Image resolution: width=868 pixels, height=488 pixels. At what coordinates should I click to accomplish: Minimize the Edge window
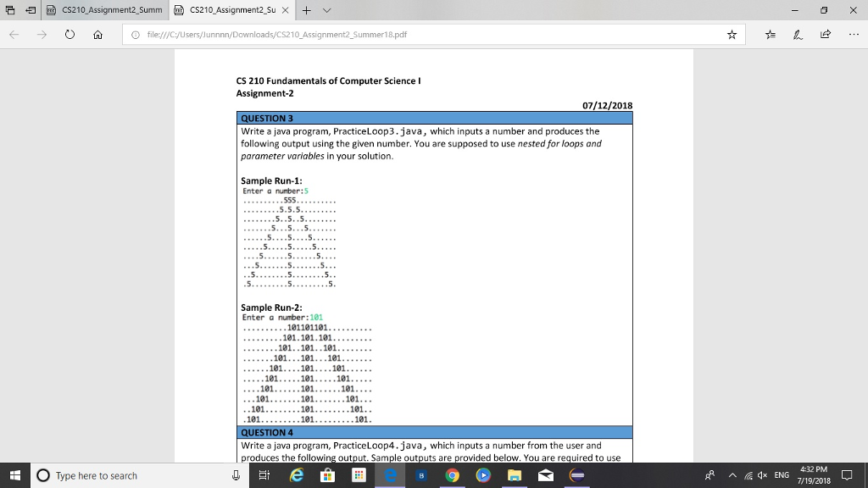tap(794, 10)
